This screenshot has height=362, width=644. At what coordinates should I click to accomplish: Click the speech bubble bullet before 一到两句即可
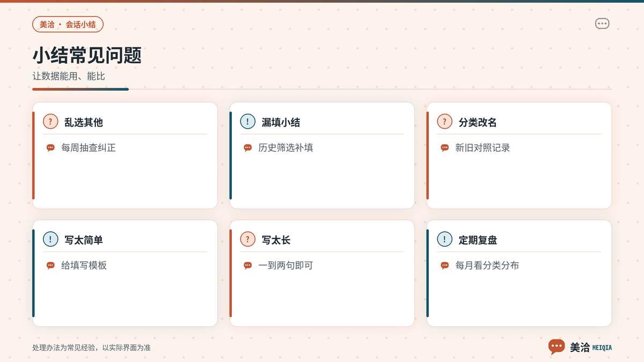point(247,265)
